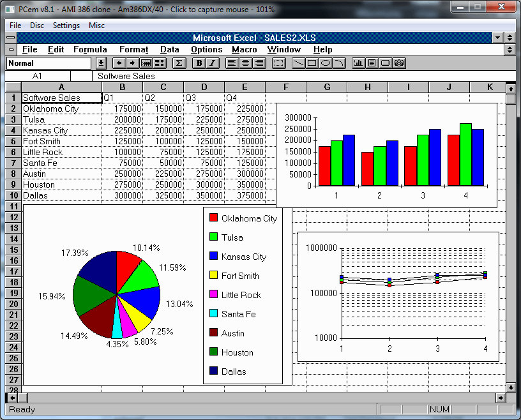Screen dimensions: 521x420
Task: Open the PCem Disc menu
Action: click(x=36, y=26)
